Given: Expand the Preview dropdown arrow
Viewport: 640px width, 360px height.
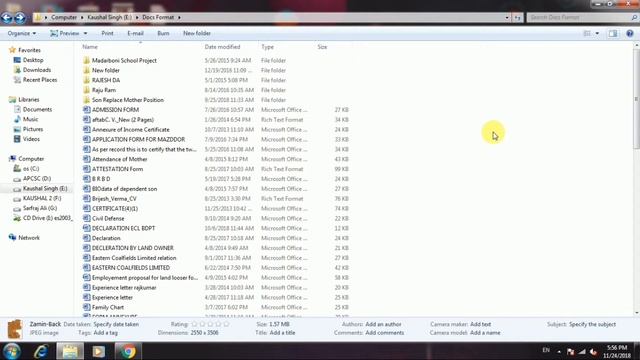Looking at the screenshot, I should (85, 33).
